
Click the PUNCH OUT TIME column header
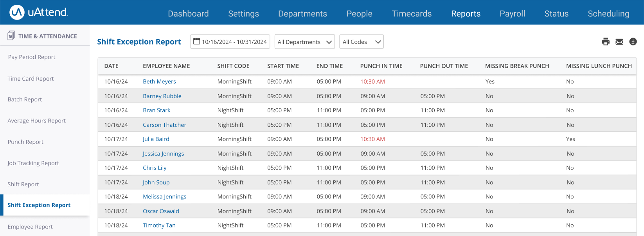coord(444,66)
